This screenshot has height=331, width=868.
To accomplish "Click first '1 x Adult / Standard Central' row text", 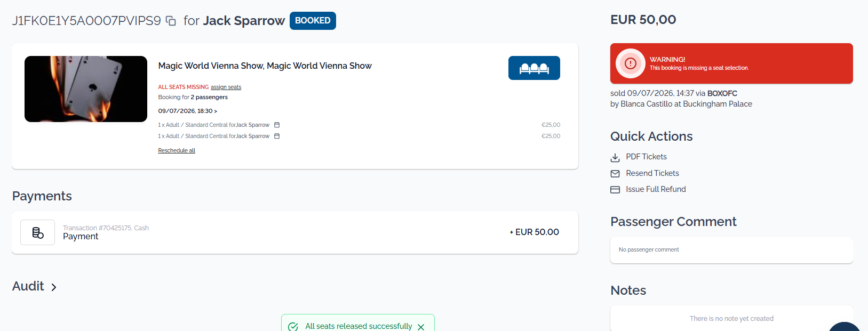I will pos(213,125).
